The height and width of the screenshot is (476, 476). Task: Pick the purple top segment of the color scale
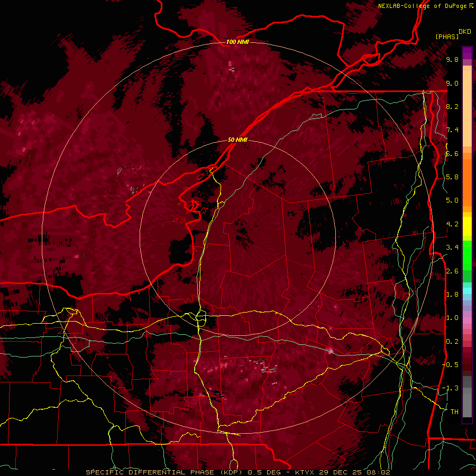[x=467, y=53]
